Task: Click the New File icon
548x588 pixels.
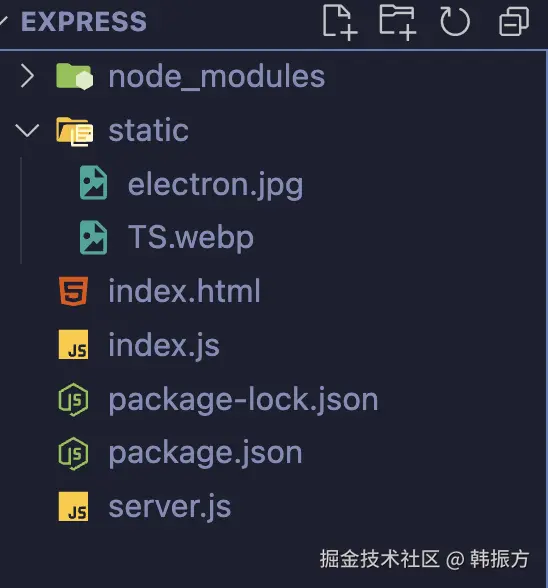Action: [340, 22]
